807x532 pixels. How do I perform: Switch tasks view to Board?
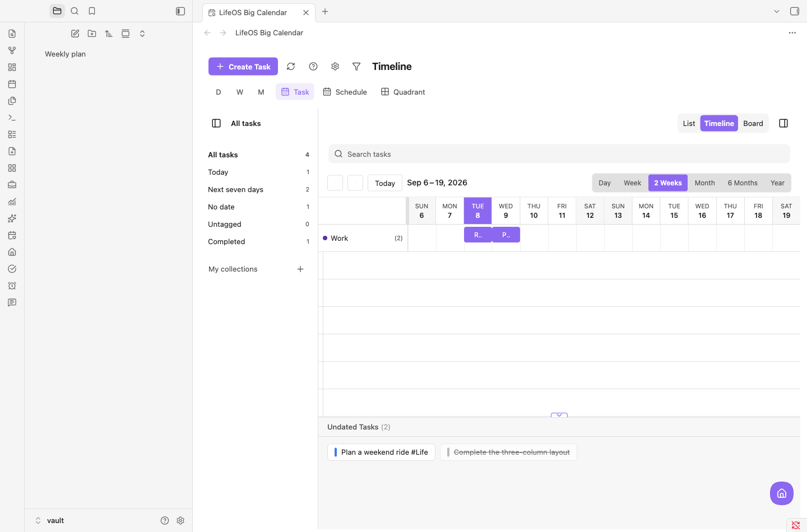[x=753, y=123]
